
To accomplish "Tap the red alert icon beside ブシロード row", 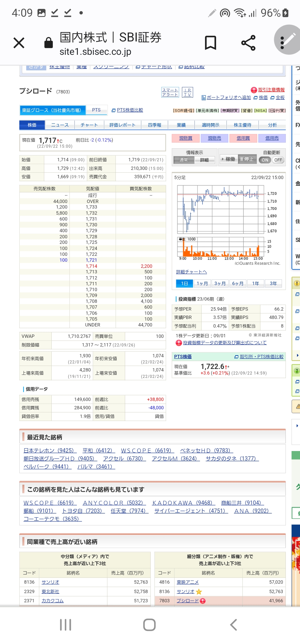I will coord(203,601).
